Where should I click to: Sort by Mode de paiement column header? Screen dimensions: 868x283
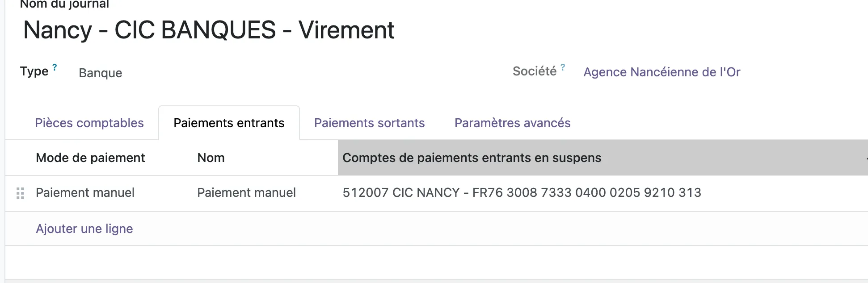coord(90,158)
